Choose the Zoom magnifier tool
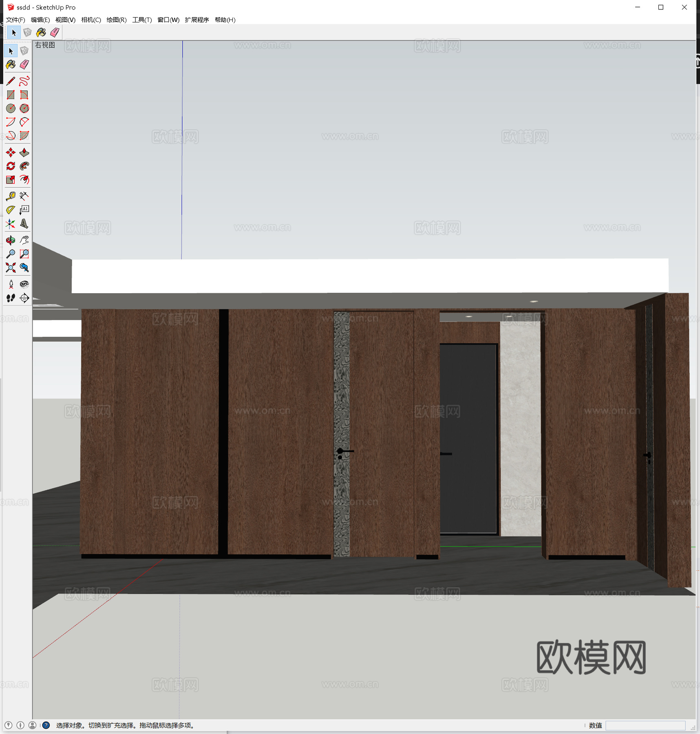The width and height of the screenshot is (700, 734). [x=11, y=254]
